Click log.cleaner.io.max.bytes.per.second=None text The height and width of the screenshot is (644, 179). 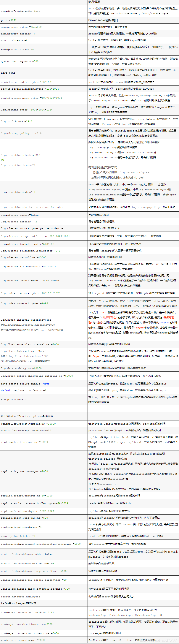[32, 229]
